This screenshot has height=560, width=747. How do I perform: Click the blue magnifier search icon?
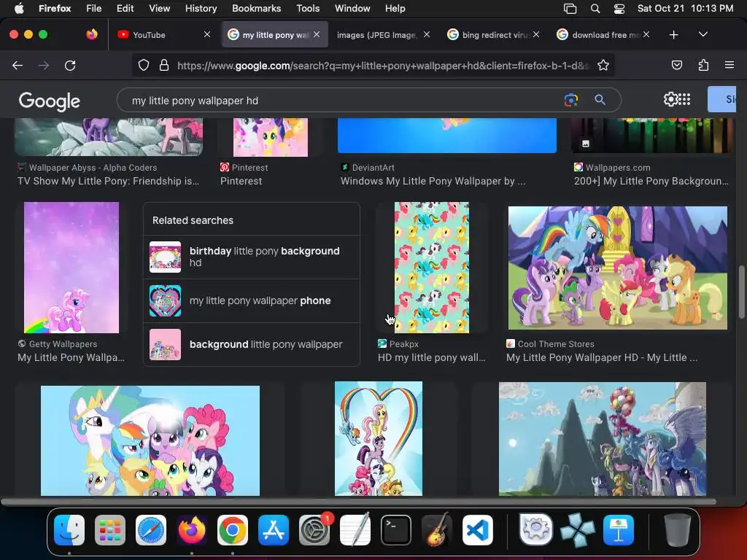600,100
